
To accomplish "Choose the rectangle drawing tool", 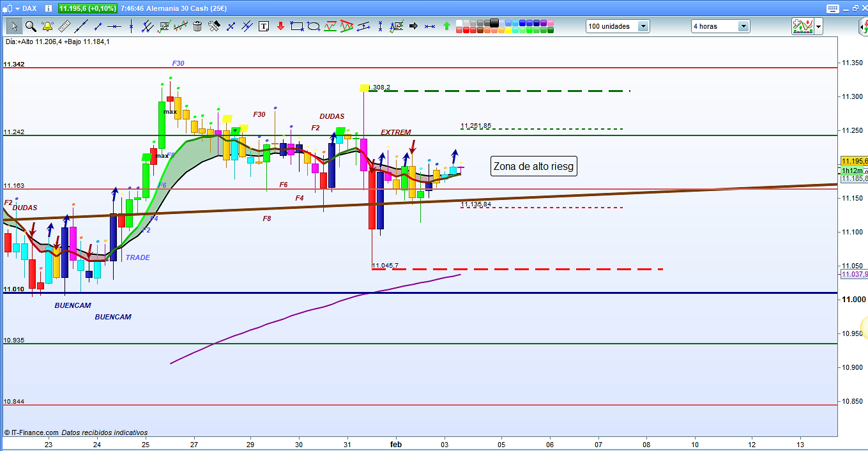I will click(297, 26).
